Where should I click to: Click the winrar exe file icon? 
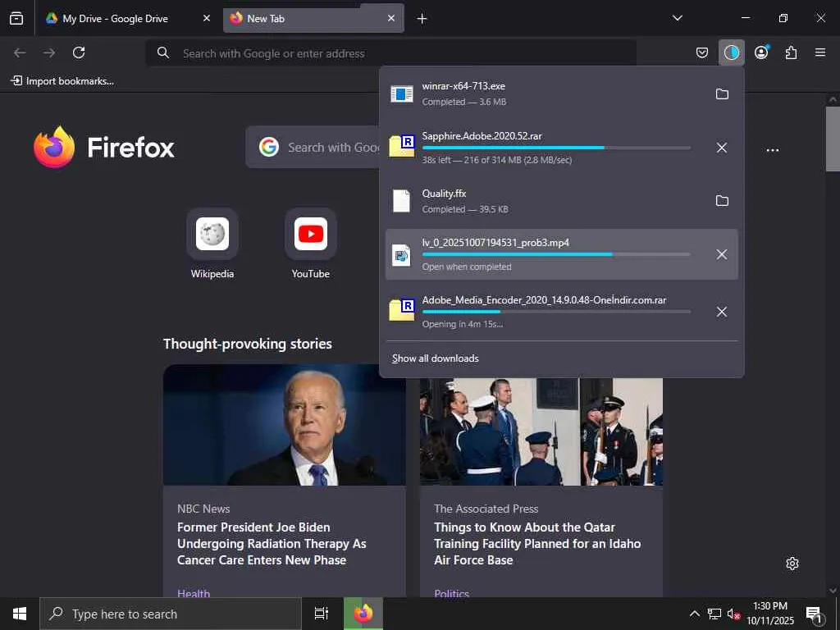tap(401, 94)
